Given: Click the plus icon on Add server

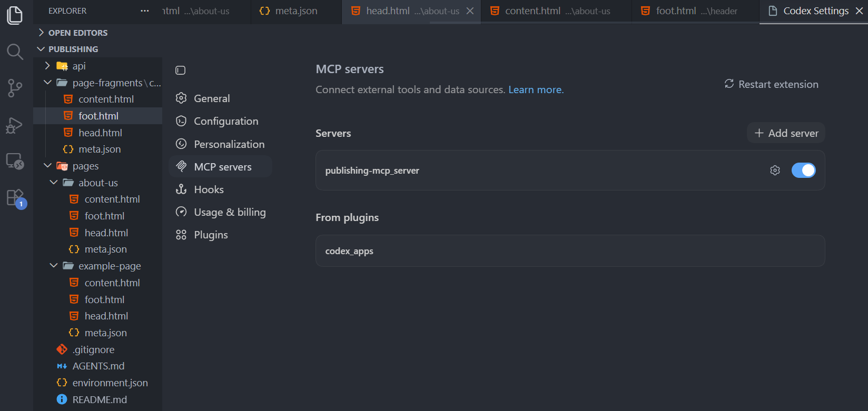Looking at the screenshot, I should coord(759,133).
